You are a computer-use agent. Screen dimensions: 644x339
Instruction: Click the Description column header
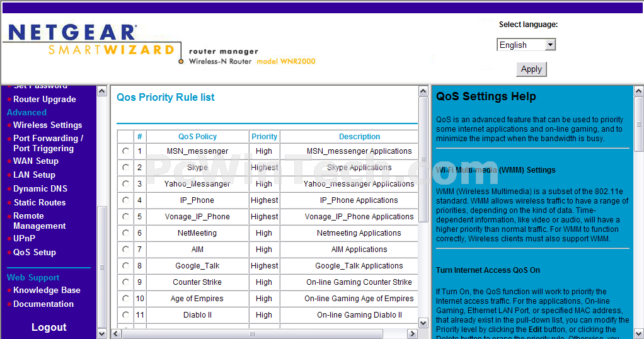(x=359, y=137)
